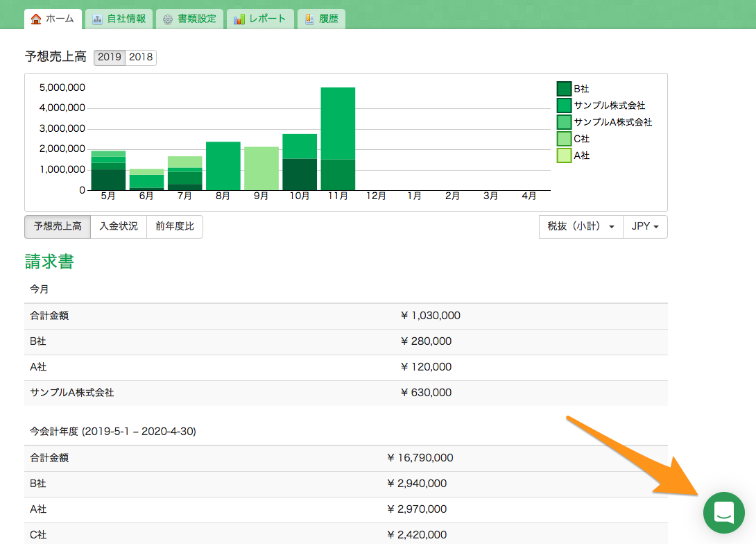Click the bar chart icon on レポート tab
The width and height of the screenshot is (756, 544).
239,19
